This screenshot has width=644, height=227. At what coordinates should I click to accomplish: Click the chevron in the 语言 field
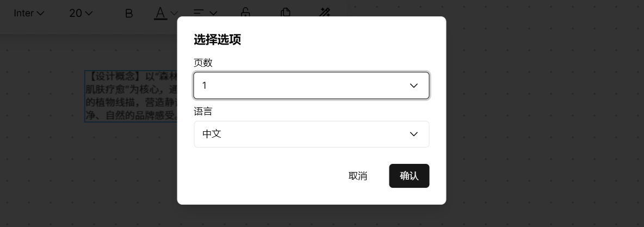(x=413, y=134)
